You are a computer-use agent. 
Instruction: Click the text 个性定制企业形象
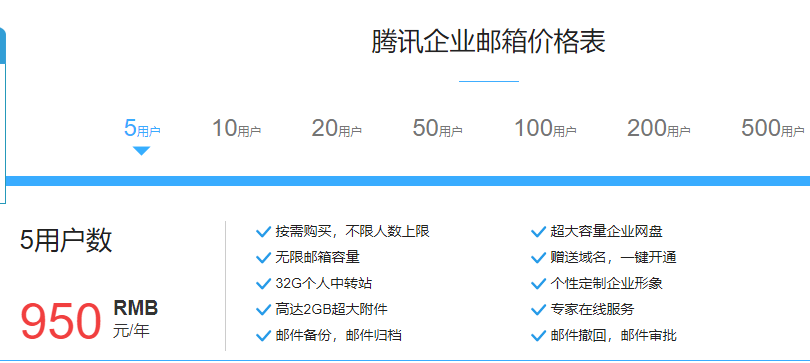606,283
